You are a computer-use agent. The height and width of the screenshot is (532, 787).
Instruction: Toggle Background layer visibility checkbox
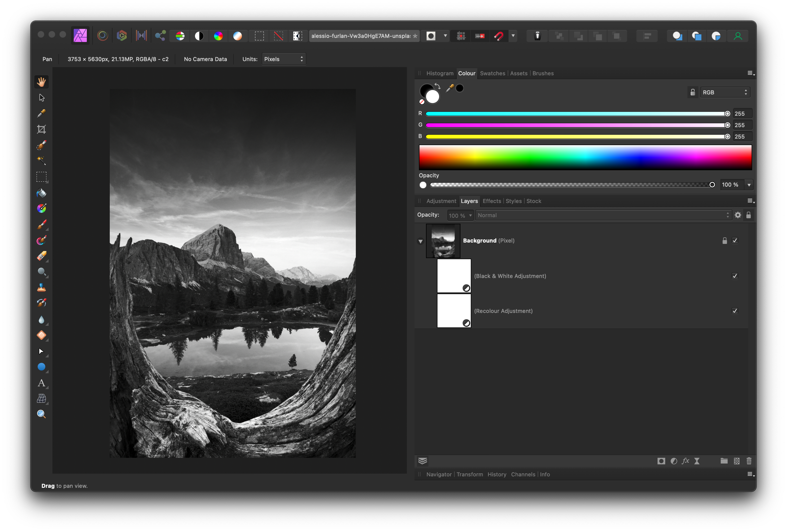tap(735, 241)
